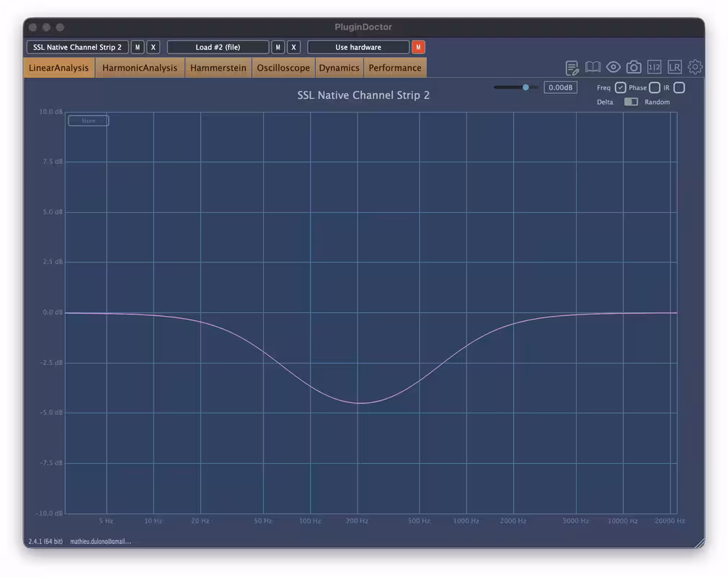
Task: Click the 1|2 compare icon
Action: tap(654, 67)
